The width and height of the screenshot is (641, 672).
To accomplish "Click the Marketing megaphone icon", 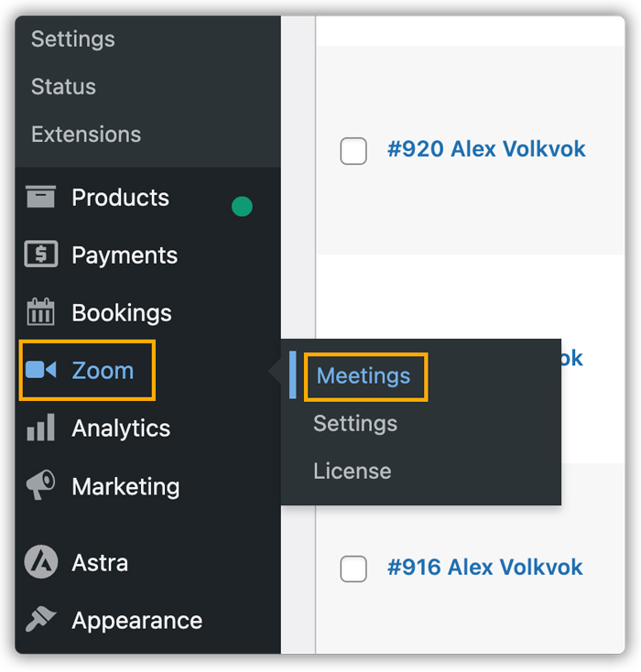I will tap(40, 486).
